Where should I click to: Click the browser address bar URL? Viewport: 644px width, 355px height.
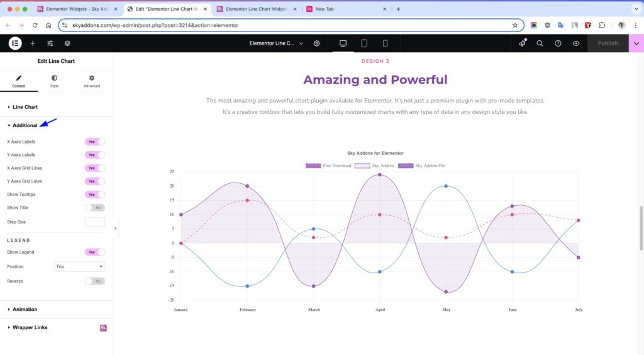[x=155, y=25]
